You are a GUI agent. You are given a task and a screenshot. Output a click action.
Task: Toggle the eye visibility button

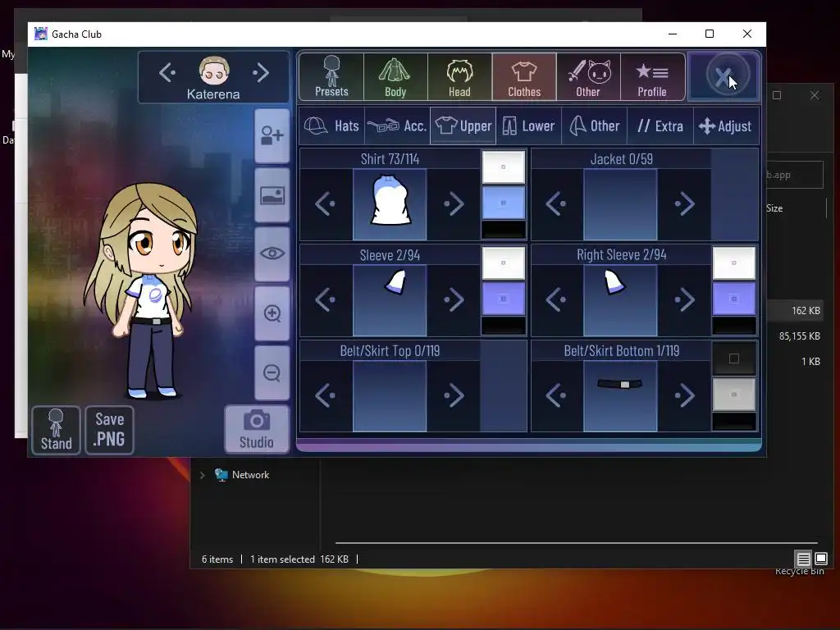[x=272, y=253]
